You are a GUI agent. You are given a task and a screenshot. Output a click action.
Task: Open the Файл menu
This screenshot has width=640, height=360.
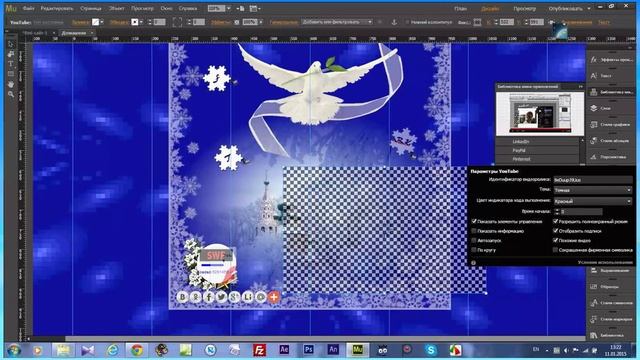[x=29, y=8]
